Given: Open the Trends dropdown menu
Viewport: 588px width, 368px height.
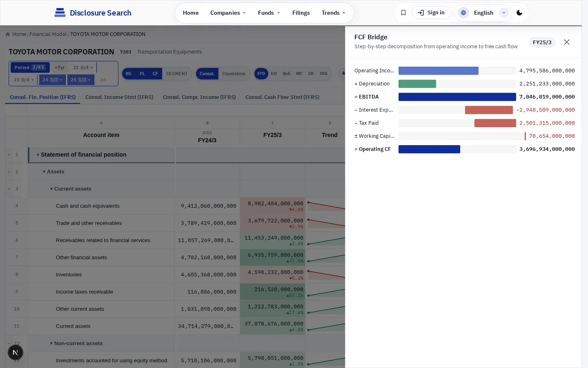Looking at the screenshot, I should tap(333, 13).
